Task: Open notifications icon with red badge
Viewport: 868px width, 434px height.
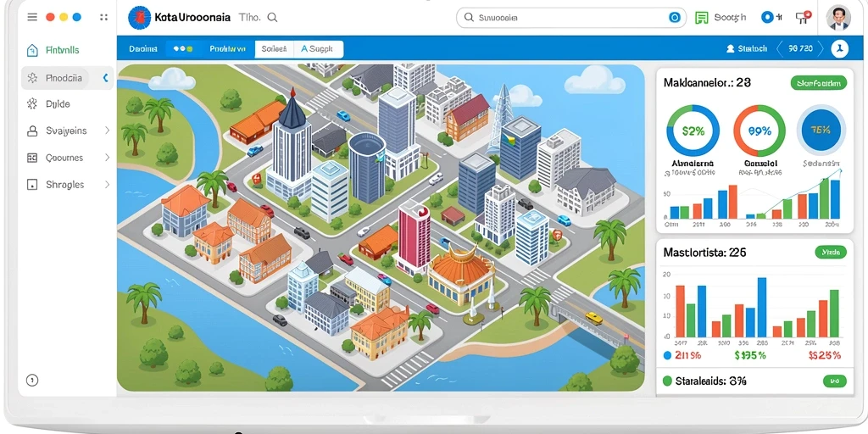Action: click(x=803, y=17)
